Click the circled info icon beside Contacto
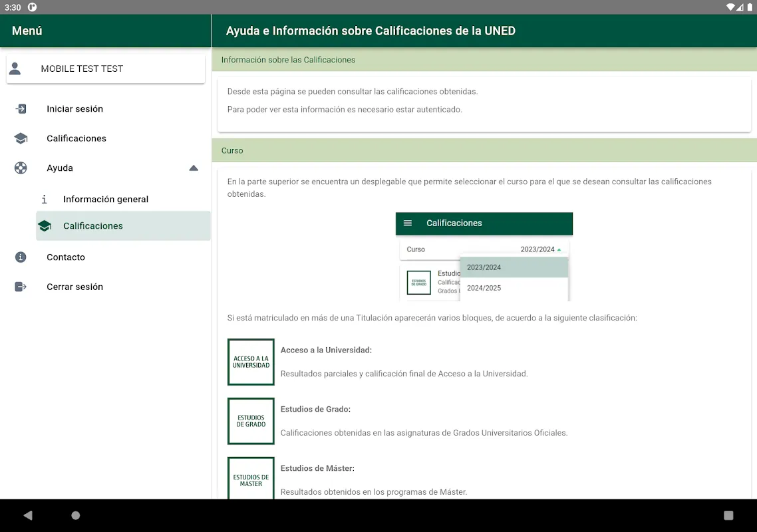 click(21, 257)
